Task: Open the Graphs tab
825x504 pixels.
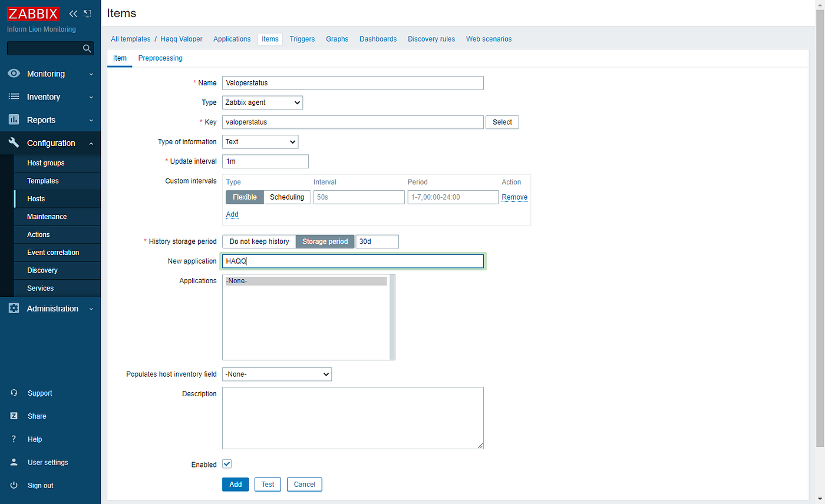Action: (337, 39)
